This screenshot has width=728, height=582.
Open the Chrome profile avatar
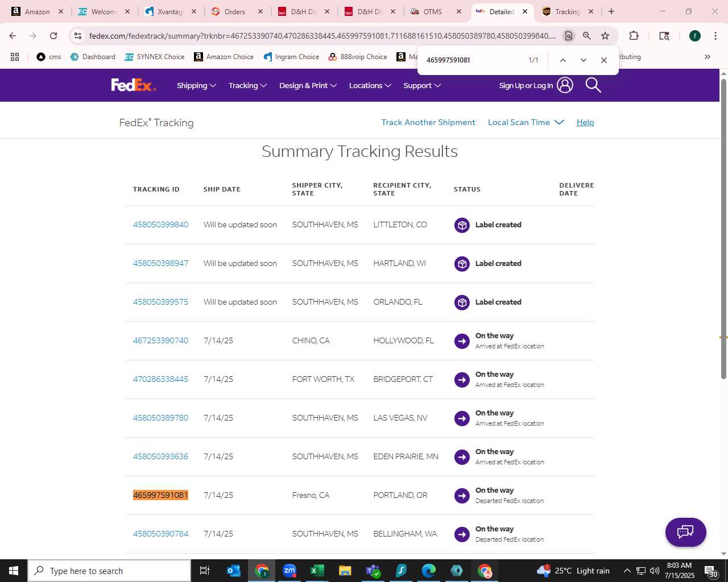tap(695, 36)
